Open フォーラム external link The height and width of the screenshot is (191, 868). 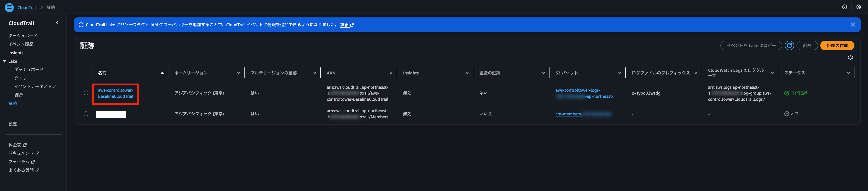click(21, 162)
